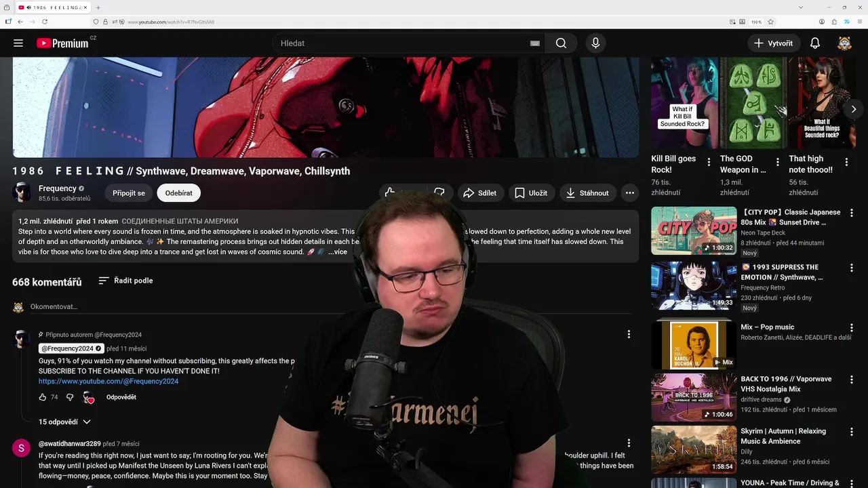This screenshot has width=868, height=488.
Task: Click the Připojit se join button
Action: coord(129,192)
